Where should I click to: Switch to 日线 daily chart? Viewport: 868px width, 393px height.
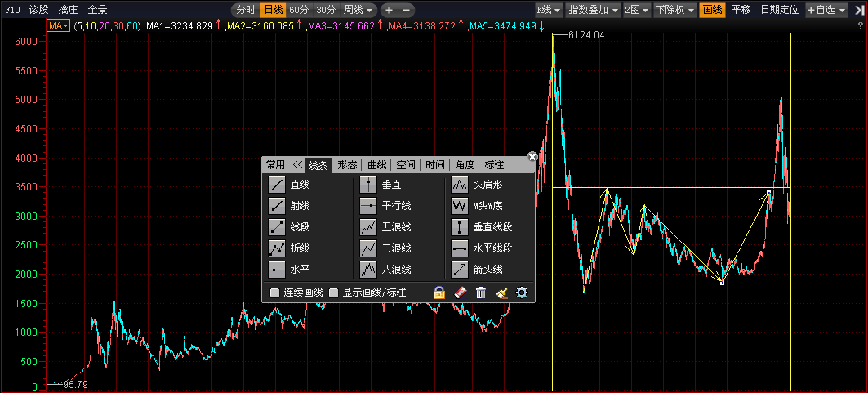pos(273,10)
